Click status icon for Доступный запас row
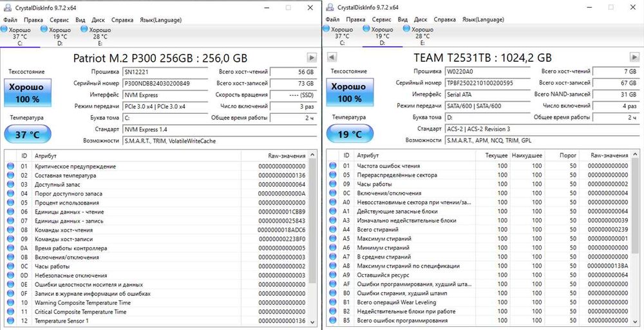The image size is (644, 330). 10,184
